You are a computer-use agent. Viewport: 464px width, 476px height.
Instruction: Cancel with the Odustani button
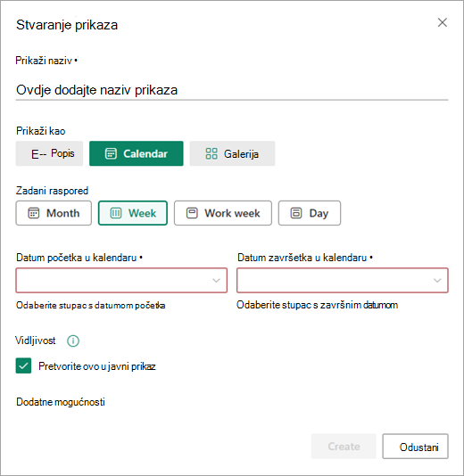[x=416, y=447]
